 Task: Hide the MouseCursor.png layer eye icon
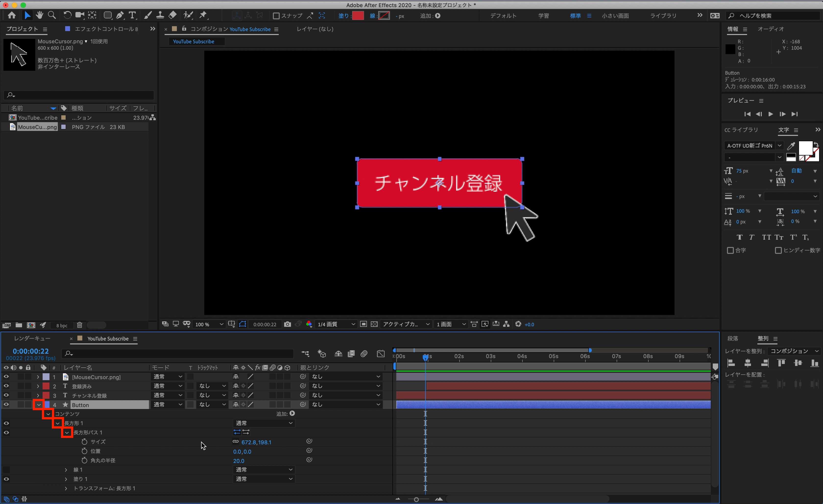tap(6, 376)
